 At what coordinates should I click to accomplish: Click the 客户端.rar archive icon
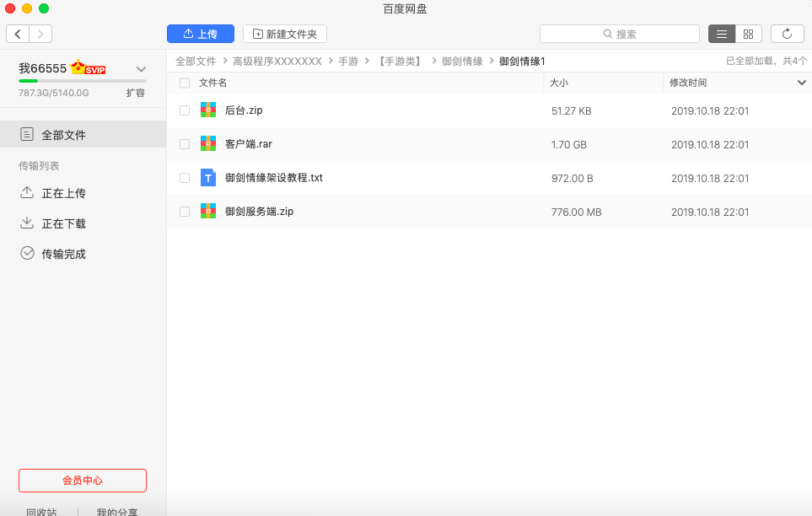tap(208, 144)
